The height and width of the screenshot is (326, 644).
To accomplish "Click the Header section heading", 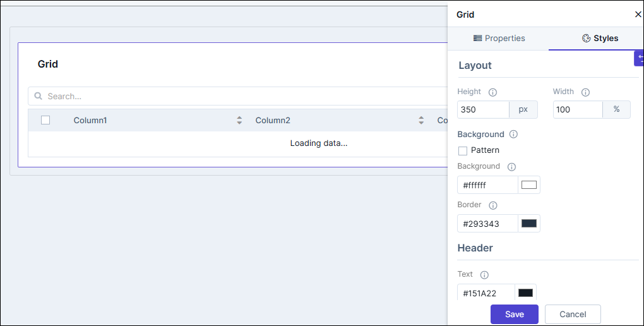I will point(475,248).
